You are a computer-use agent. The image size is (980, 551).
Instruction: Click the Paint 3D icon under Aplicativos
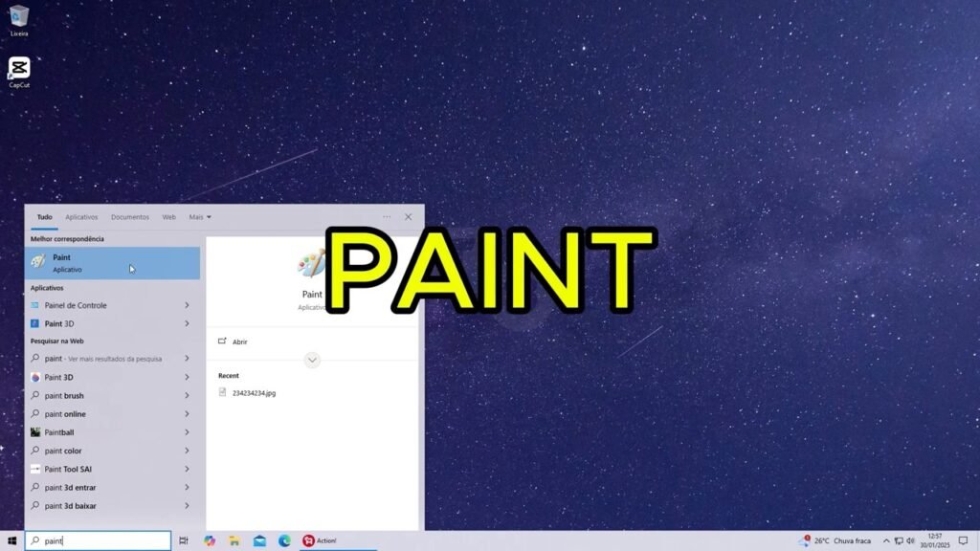click(x=35, y=323)
